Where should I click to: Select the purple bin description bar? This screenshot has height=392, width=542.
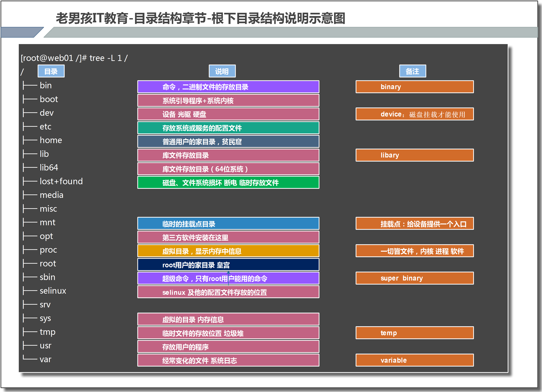[228, 87]
